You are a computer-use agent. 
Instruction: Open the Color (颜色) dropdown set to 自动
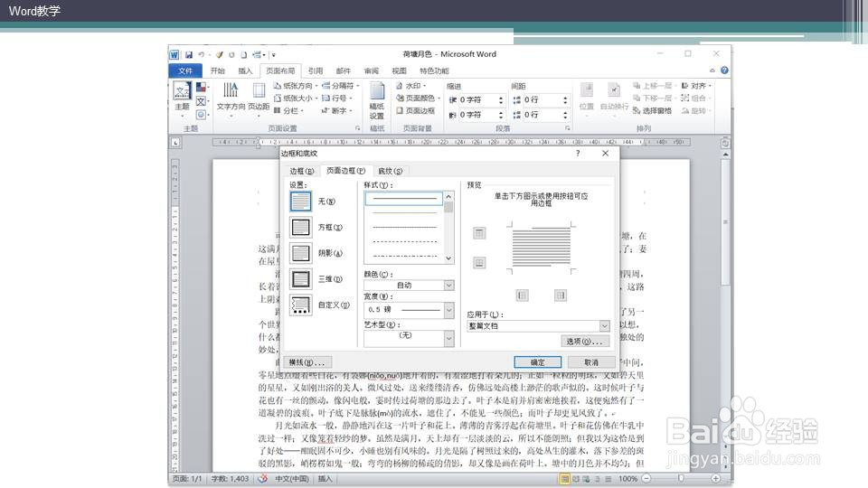pyautogui.click(x=409, y=286)
